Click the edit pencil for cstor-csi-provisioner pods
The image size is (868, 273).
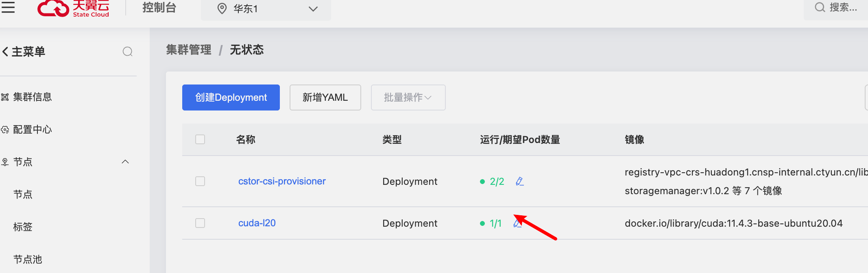click(x=519, y=181)
